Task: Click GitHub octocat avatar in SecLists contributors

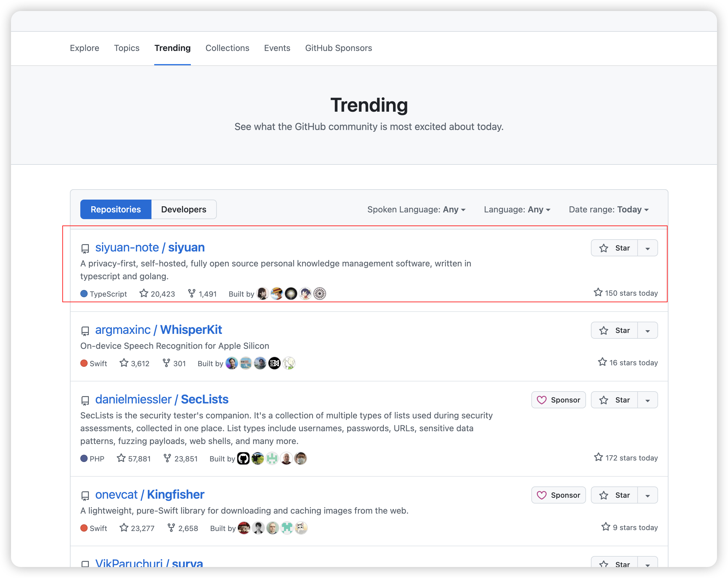Action: coord(243,459)
